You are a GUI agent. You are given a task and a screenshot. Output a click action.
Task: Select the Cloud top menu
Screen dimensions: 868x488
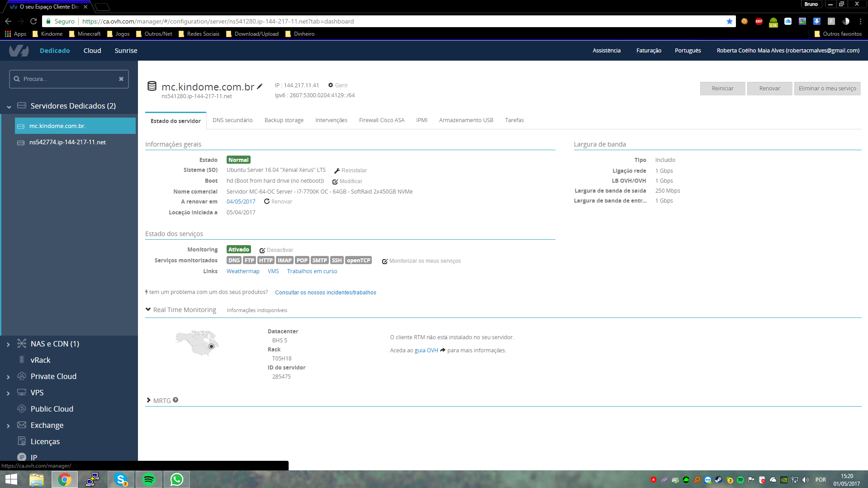pos(92,51)
